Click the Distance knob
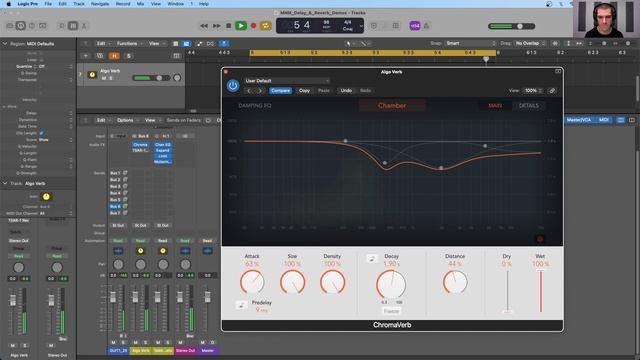 pos(455,282)
